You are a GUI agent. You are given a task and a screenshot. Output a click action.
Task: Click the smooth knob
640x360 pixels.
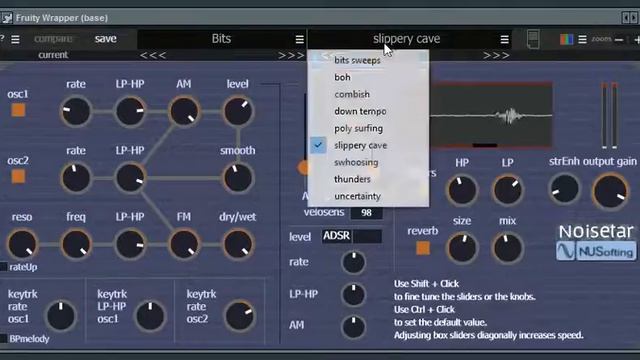pyautogui.click(x=238, y=178)
